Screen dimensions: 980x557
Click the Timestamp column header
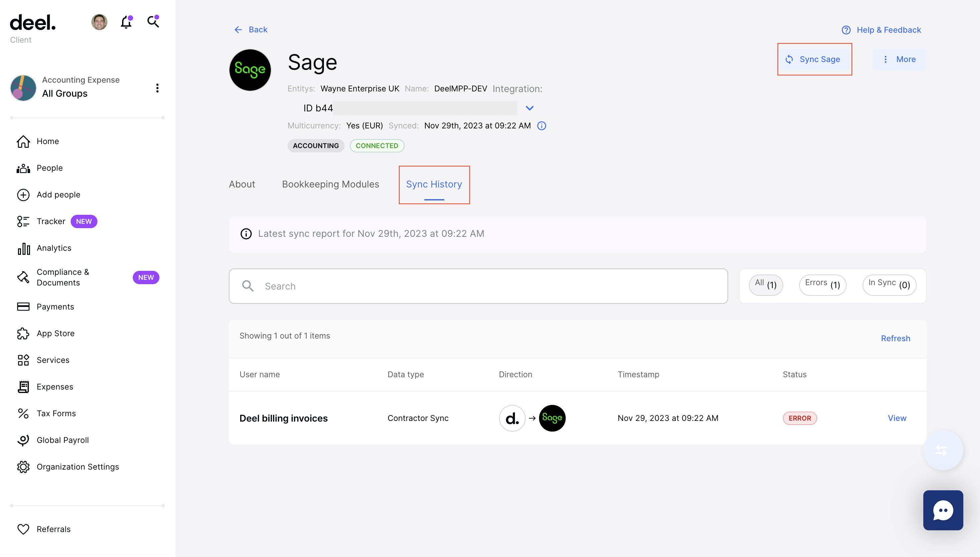pos(638,375)
